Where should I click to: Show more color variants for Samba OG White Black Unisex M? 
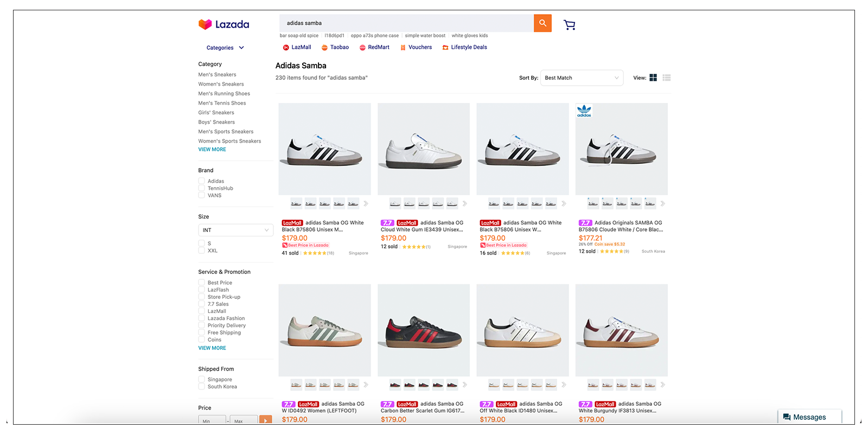click(x=366, y=203)
